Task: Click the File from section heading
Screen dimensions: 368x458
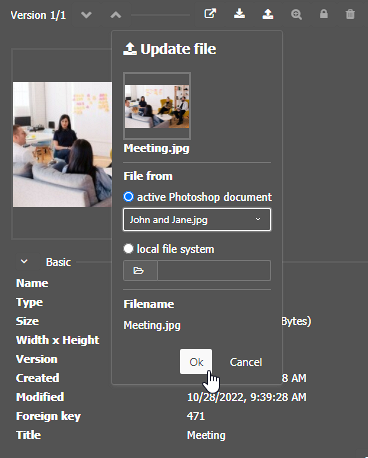Action: pyautogui.click(x=148, y=176)
